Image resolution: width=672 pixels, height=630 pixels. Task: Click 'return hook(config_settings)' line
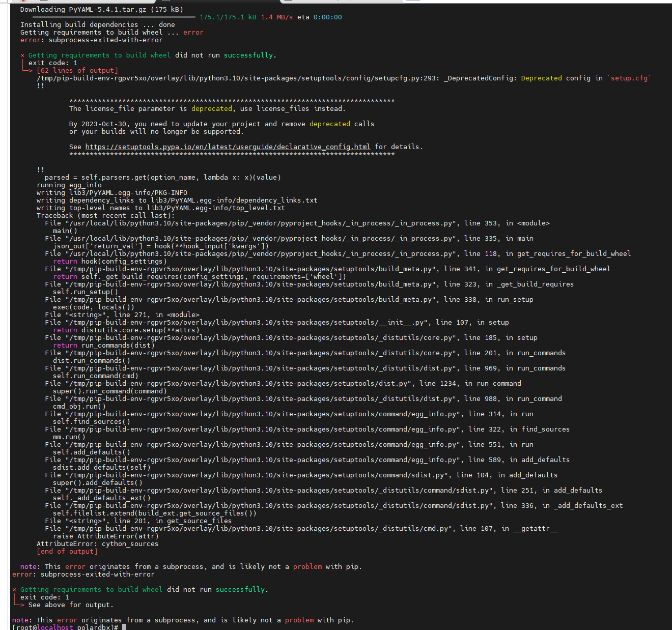pyautogui.click(x=109, y=262)
